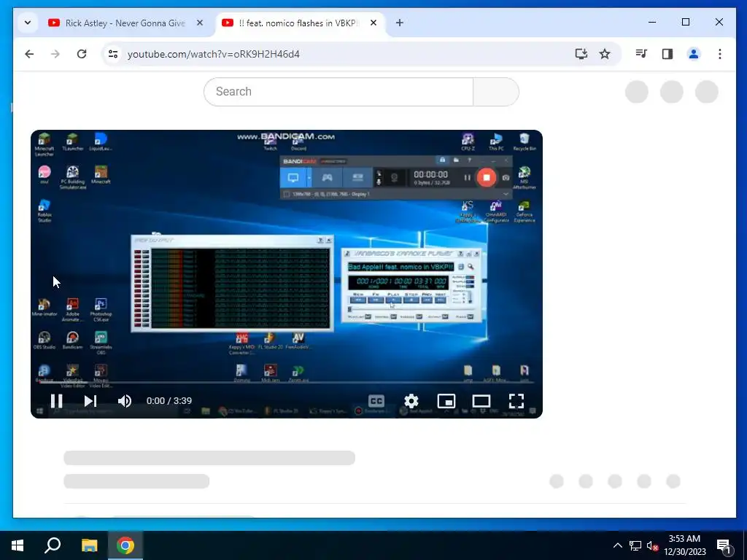The image size is (747, 560).
Task: Open the notification center
Action: [724, 546]
